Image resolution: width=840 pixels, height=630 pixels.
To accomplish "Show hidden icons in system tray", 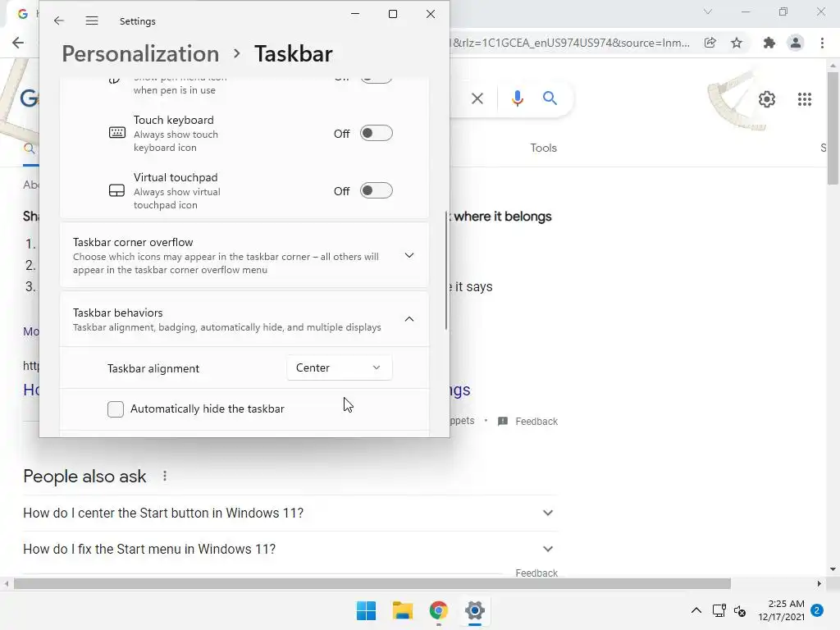I will pos(696,610).
